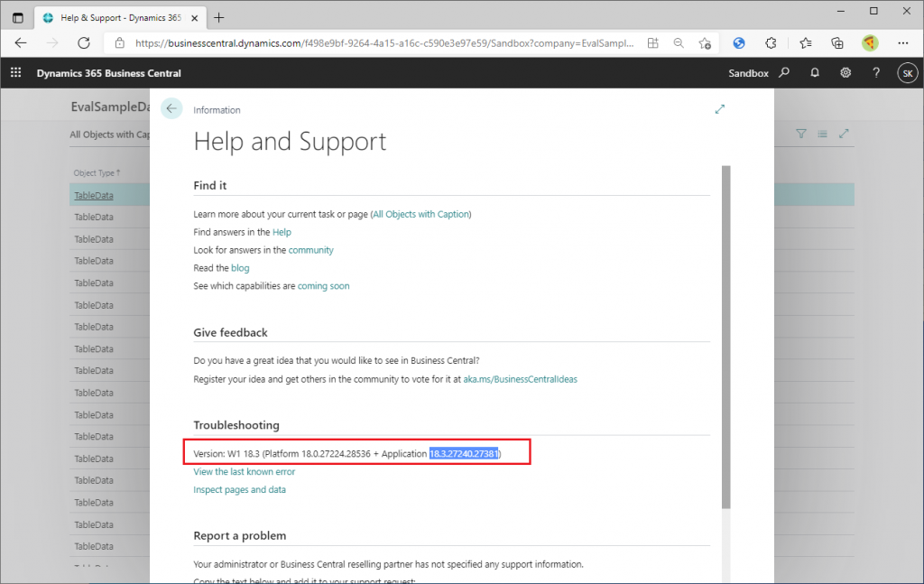Open the notifications bell
924x584 pixels.
point(815,73)
